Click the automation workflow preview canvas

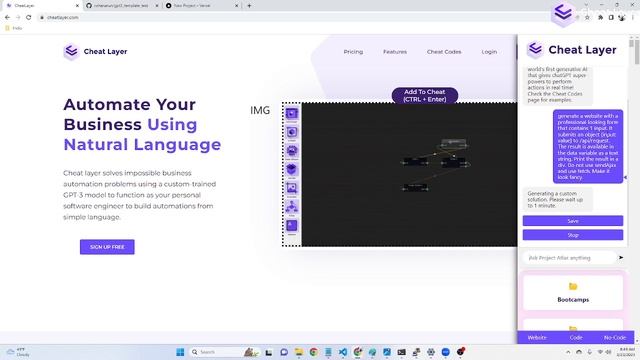tap(409, 174)
